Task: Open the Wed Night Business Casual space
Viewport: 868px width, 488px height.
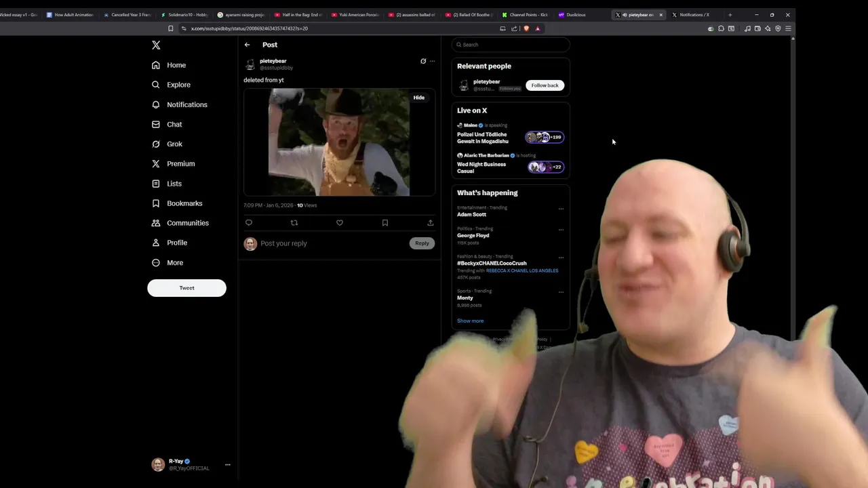Action: click(x=511, y=164)
